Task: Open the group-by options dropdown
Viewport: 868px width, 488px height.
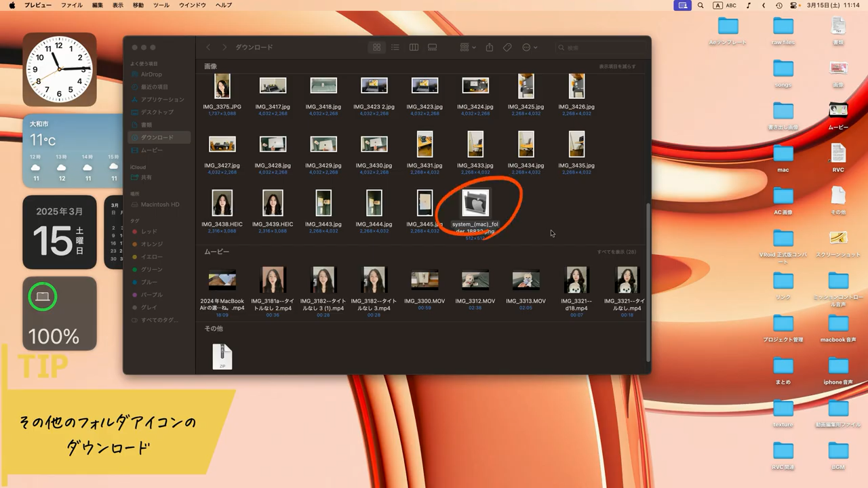Action: (x=468, y=47)
